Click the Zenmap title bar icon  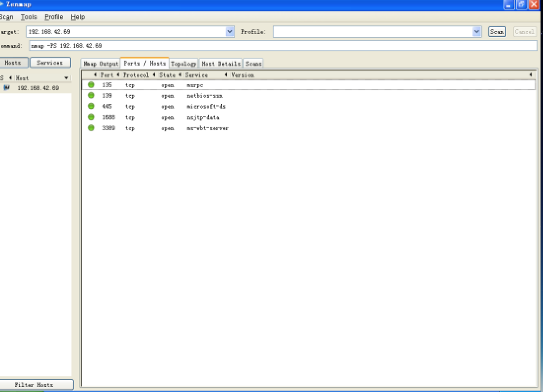click(x=1, y=4)
